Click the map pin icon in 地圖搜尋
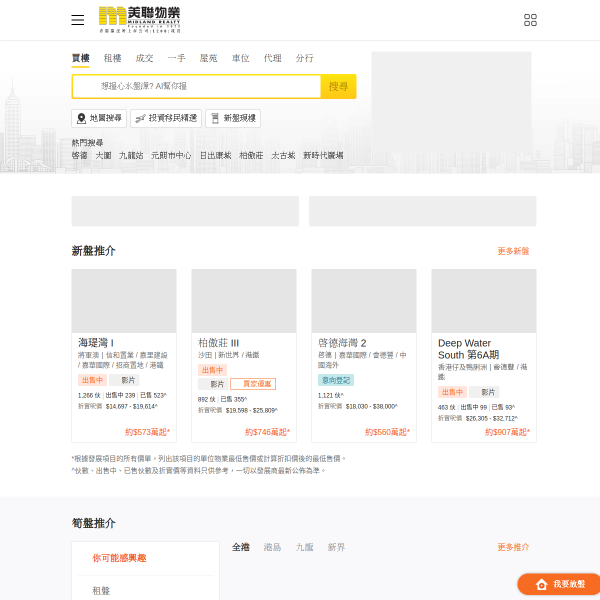Image resolution: width=600 pixels, height=600 pixels. [81, 118]
